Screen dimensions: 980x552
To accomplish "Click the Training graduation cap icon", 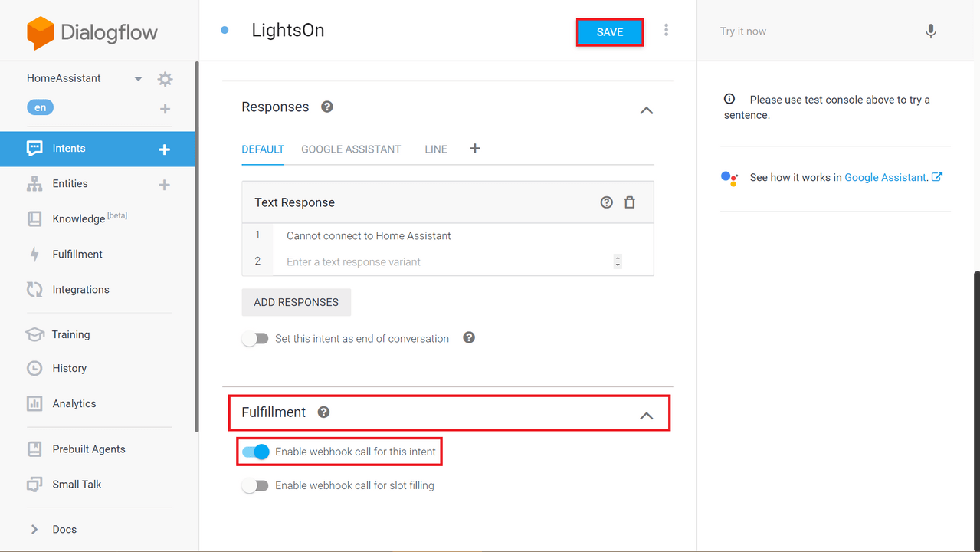I will pyautogui.click(x=34, y=335).
